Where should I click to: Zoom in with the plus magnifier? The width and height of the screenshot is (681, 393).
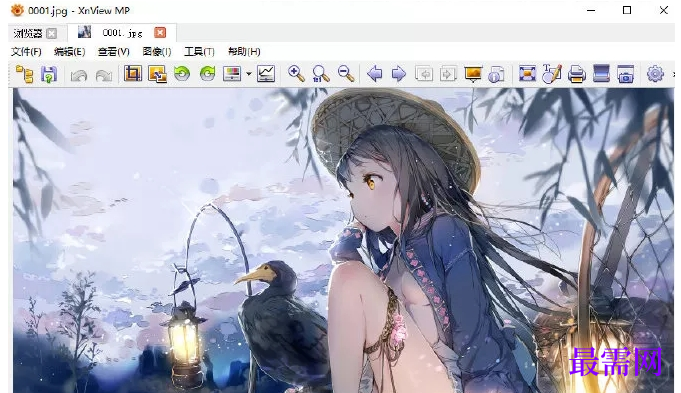[x=296, y=74]
